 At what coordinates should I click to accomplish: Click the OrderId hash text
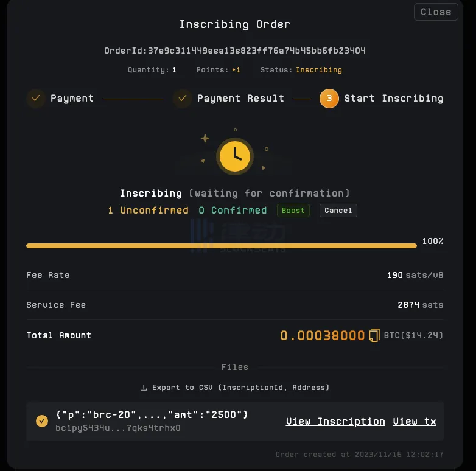pyautogui.click(x=235, y=51)
